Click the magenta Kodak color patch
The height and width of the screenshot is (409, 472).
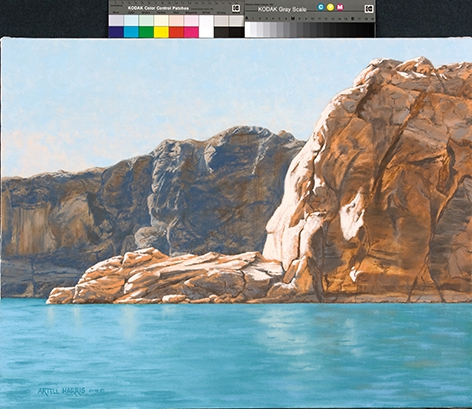coord(191,32)
